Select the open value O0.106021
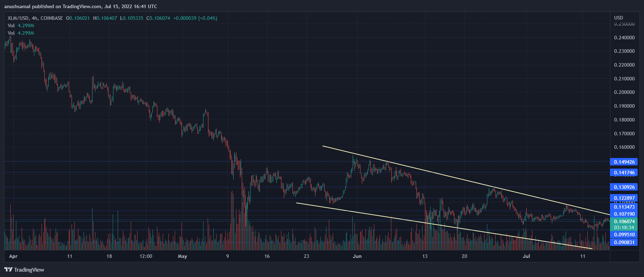 click(x=78, y=18)
